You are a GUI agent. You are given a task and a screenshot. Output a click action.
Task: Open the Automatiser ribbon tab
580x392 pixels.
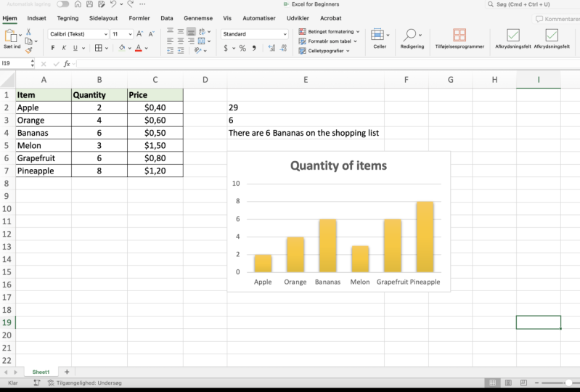tap(259, 18)
